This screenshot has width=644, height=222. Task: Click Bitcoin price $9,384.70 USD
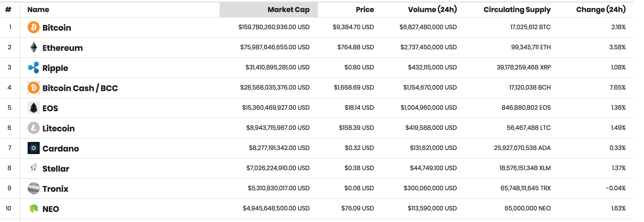pyautogui.click(x=353, y=27)
